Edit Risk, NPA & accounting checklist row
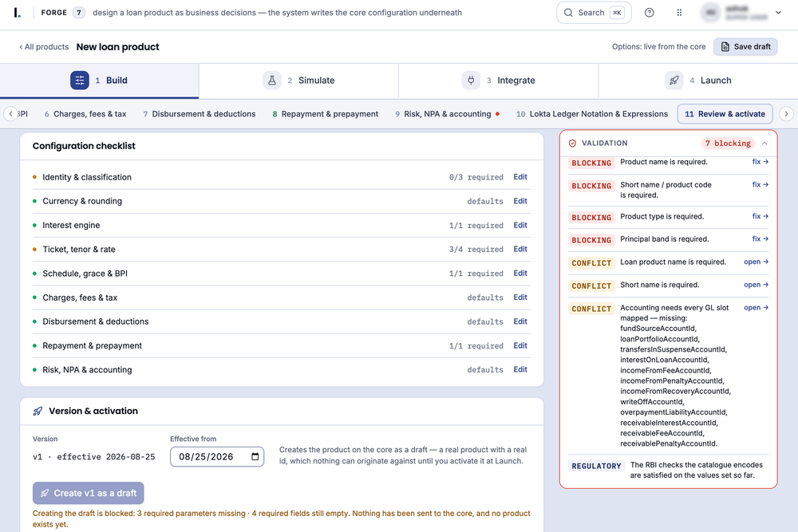The width and height of the screenshot is (798, 532). click(520, 369)
